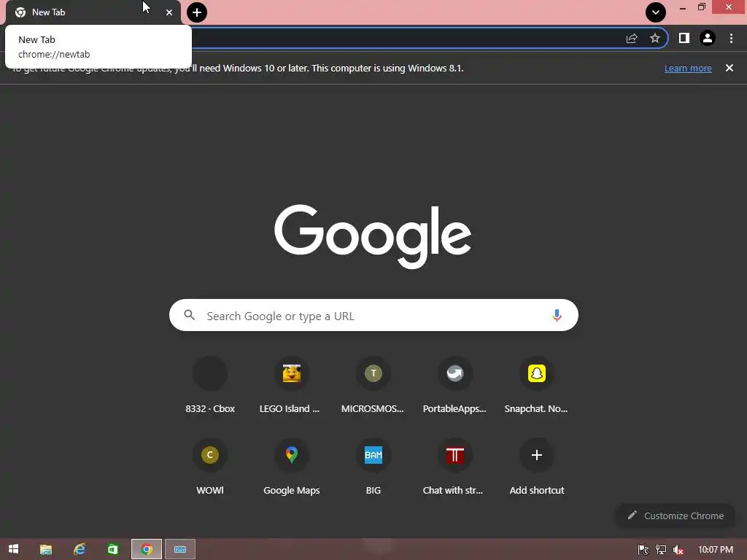Open the Store app on taskbar
Screen dimensions: 747x560
(113, 550)
